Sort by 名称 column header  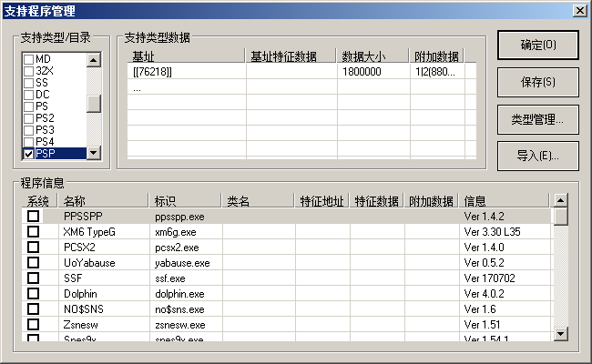click(x=102, y=201)
